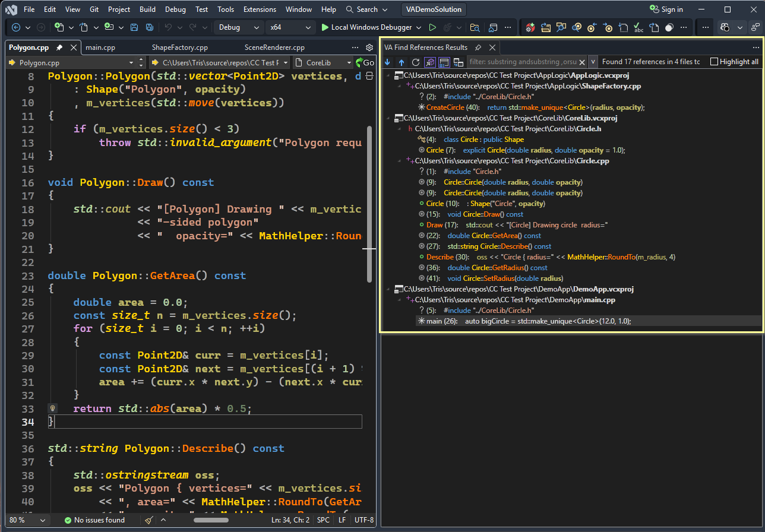The image size is (765, 532).
Task: Click the Save icon in the toolbar
Action: (134, 27)
